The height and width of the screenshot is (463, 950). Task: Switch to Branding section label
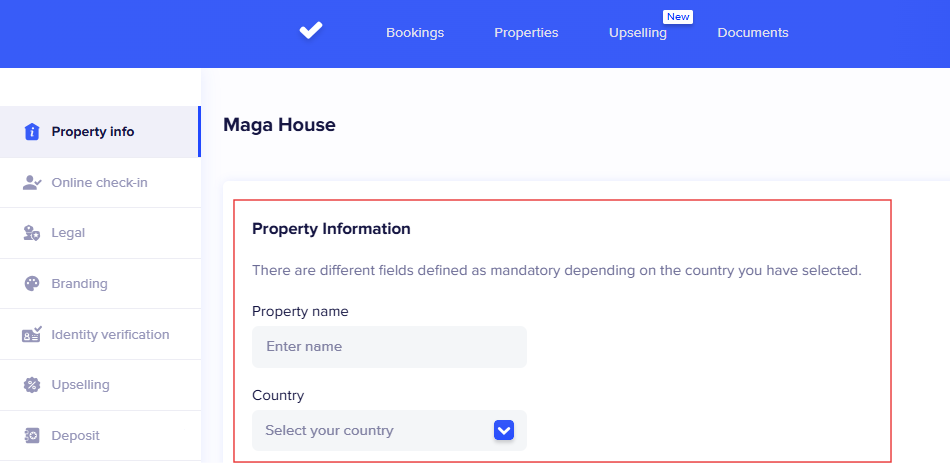pos(79,284)
